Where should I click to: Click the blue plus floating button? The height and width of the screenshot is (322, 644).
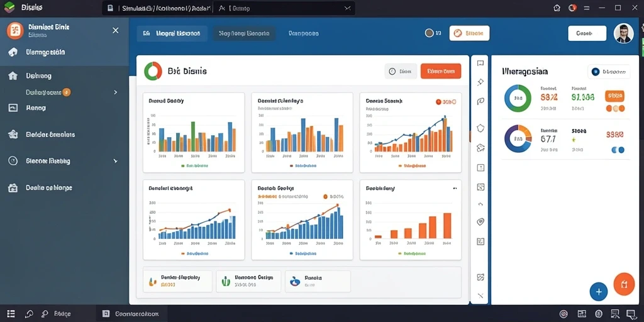tap(599, 292)
